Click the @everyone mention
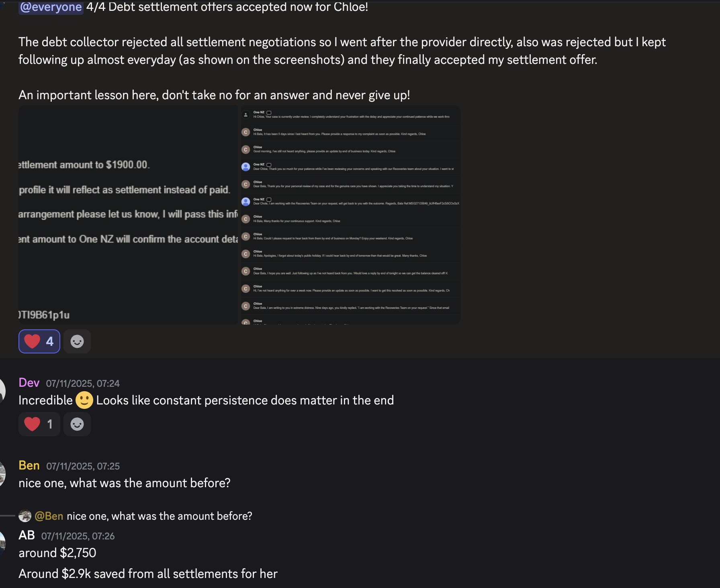Screen dimensions: 720x588 50,6
